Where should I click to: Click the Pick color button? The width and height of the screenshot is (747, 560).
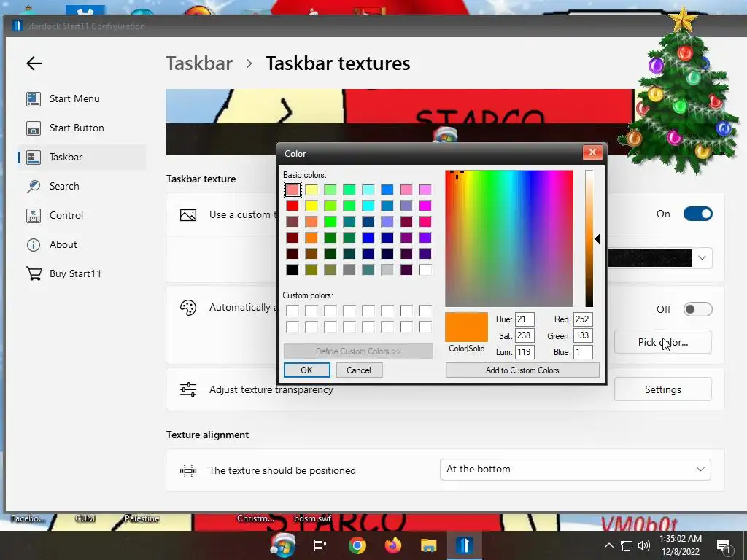tap(662, 342)
